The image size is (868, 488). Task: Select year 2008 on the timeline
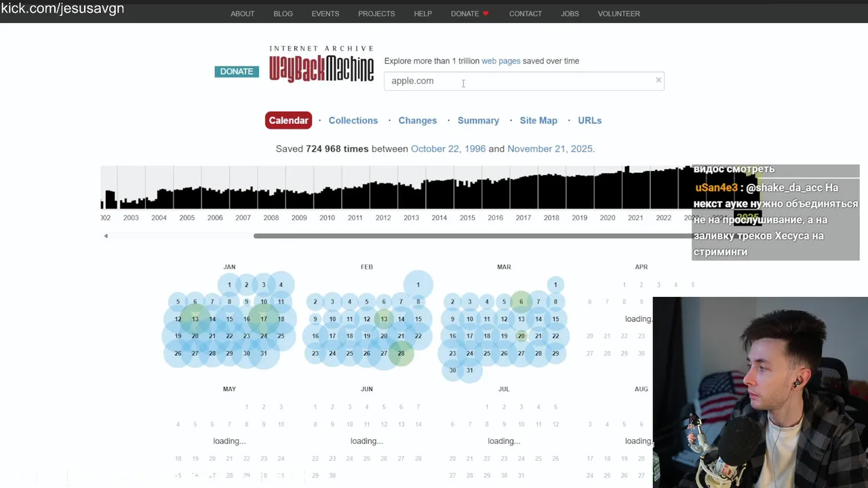pyautogui.click(x=271, y=218)
